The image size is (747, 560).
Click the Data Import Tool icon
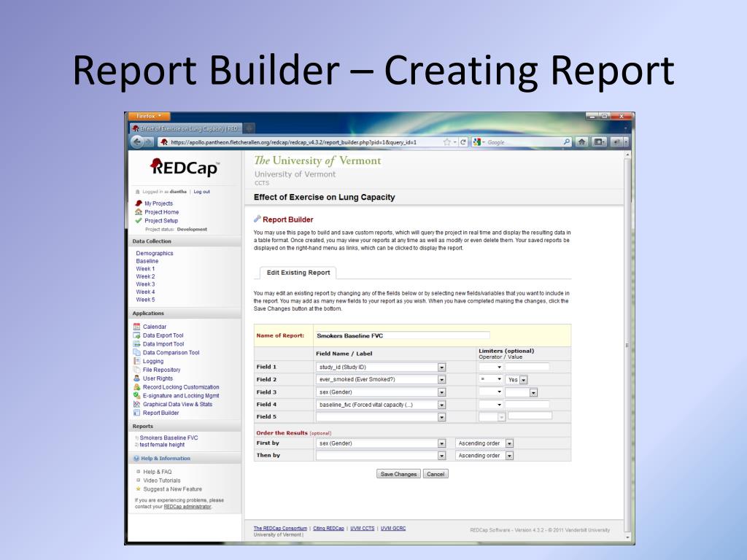(136, 344)
